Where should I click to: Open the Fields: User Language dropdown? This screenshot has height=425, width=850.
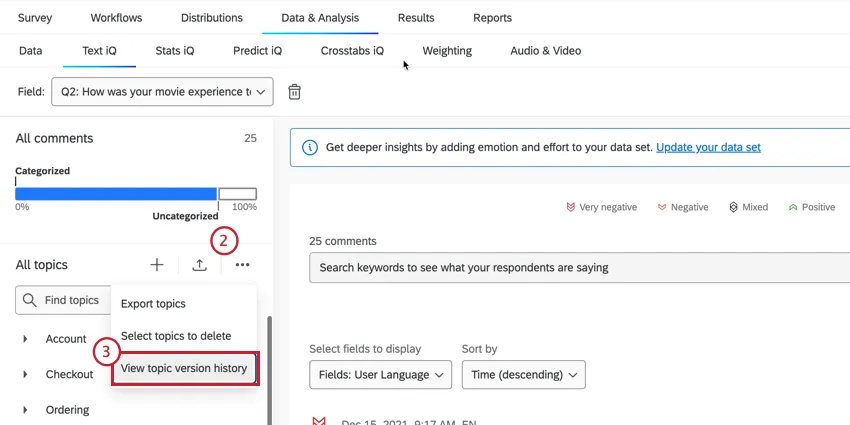(x=380, y=375)
